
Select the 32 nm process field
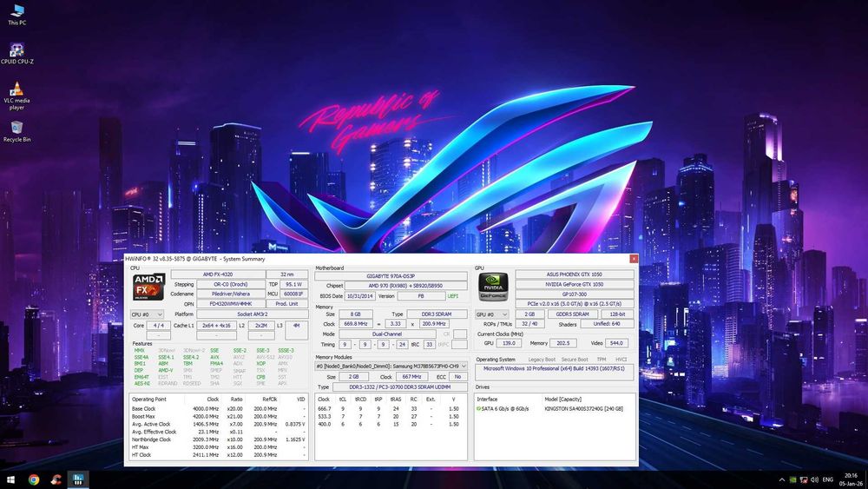coord(287,274)
